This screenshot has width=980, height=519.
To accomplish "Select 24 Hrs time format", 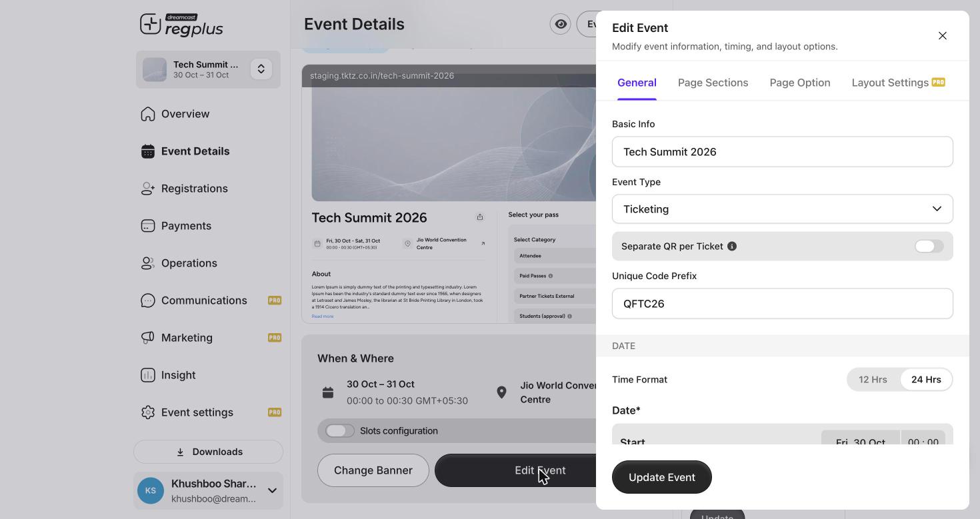I will 926,380.
